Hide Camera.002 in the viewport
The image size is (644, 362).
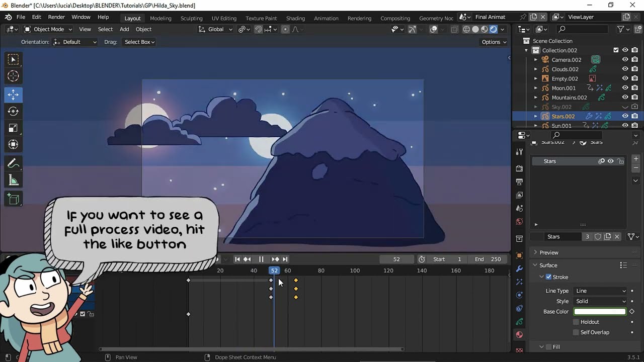point(625,60)
